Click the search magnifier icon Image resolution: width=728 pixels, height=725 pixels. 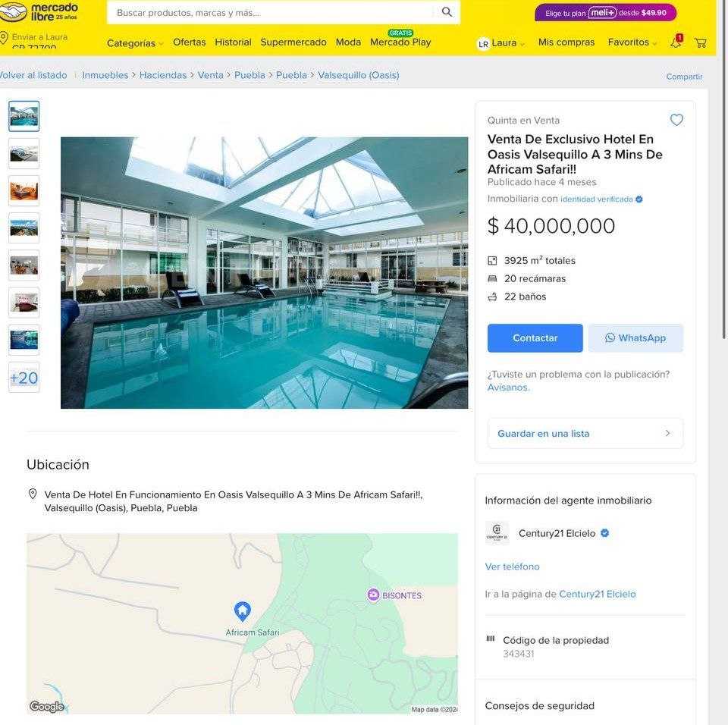click(x=447, y=12)
